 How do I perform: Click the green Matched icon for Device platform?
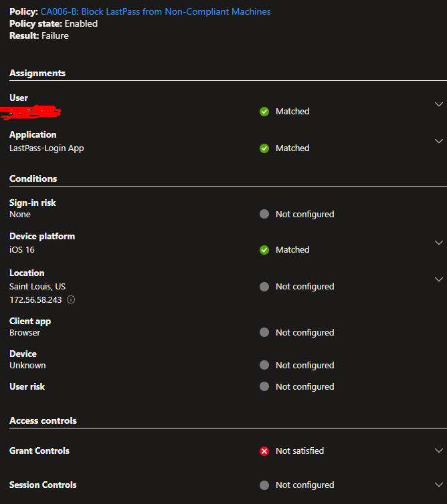click(x=264, y=250)
